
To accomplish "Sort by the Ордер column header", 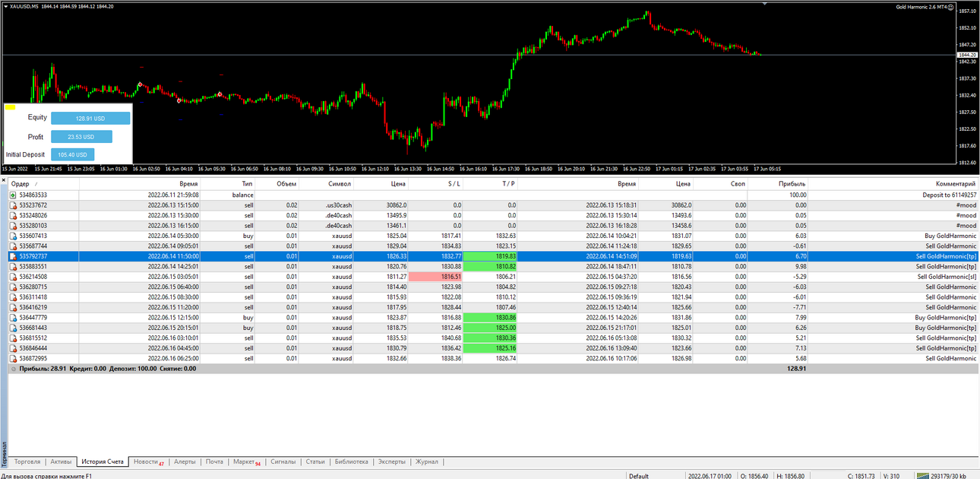I will 43,184.
